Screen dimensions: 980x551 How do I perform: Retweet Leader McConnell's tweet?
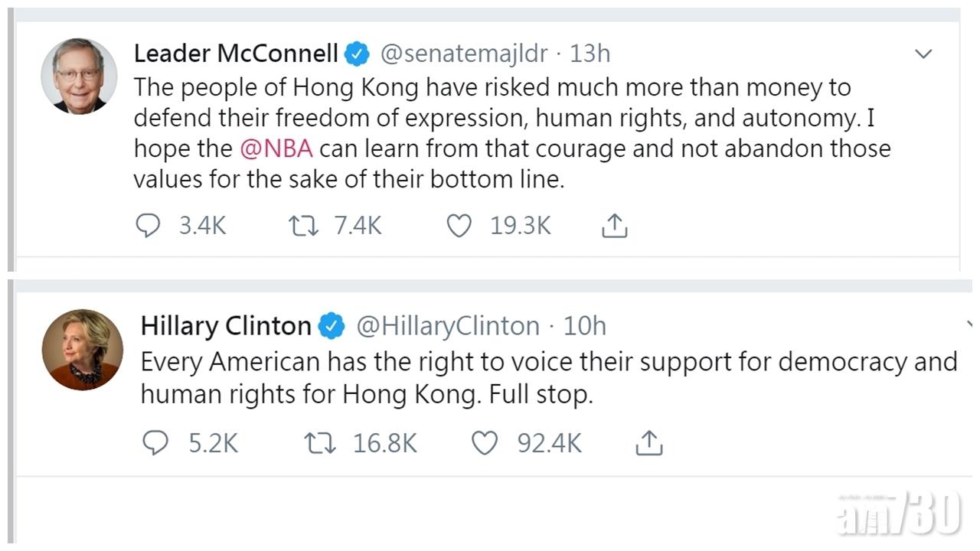[x=303, y=226]
